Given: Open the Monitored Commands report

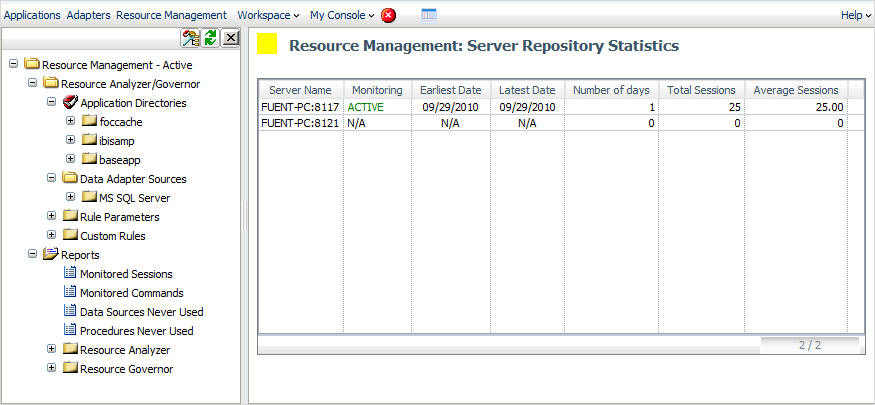Looking at the screenshot, I should click(131, 293).
